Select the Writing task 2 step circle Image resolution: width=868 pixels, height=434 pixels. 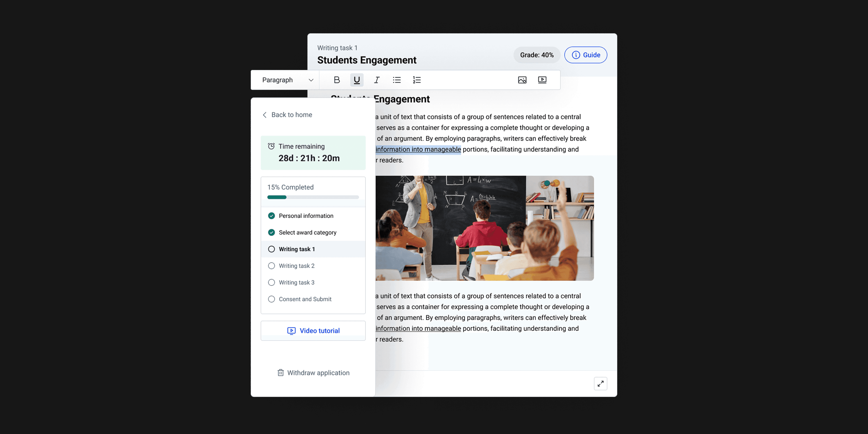[x=271, y=266]
